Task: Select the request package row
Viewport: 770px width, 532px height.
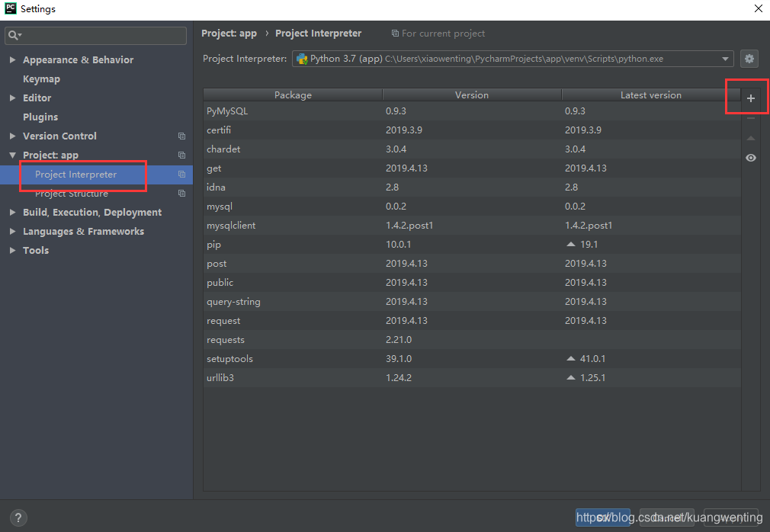Action: click(472, 320)
